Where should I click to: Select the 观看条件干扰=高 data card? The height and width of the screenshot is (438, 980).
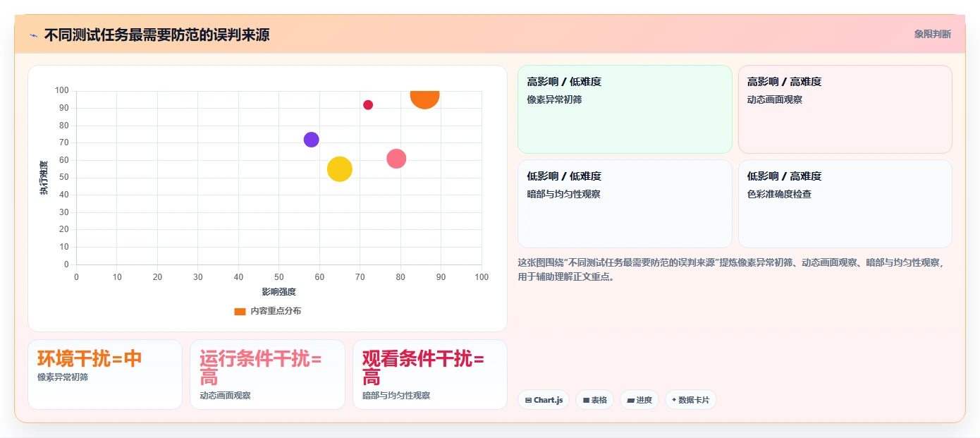pos(430,375)
